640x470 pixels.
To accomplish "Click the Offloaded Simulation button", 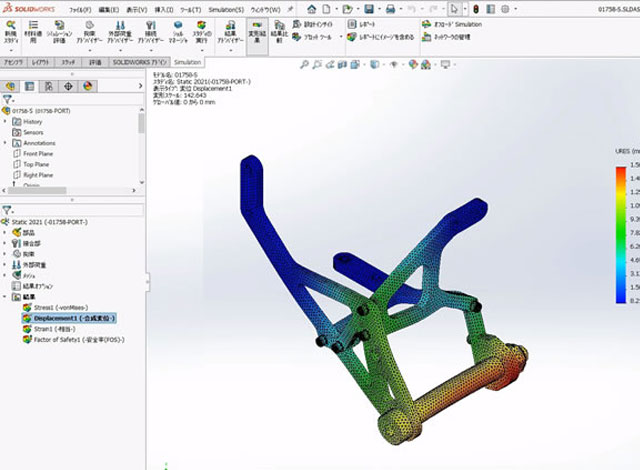I will [452, 24].
